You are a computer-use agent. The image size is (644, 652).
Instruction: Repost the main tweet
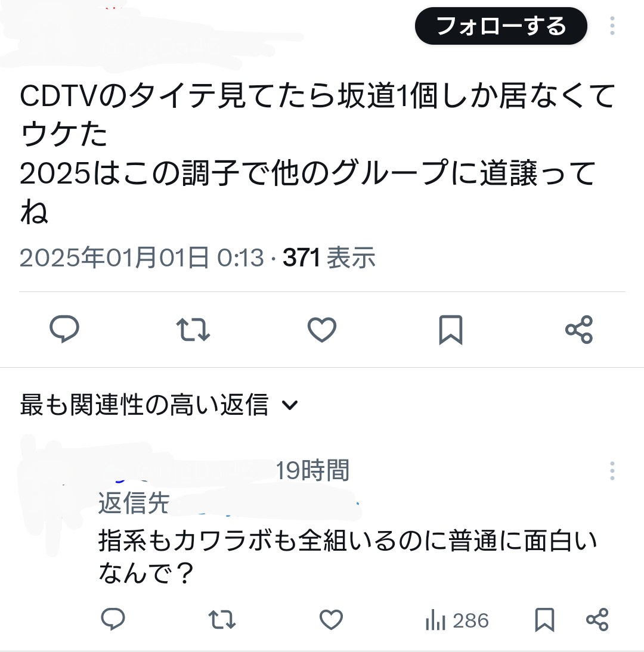point(193,330)
